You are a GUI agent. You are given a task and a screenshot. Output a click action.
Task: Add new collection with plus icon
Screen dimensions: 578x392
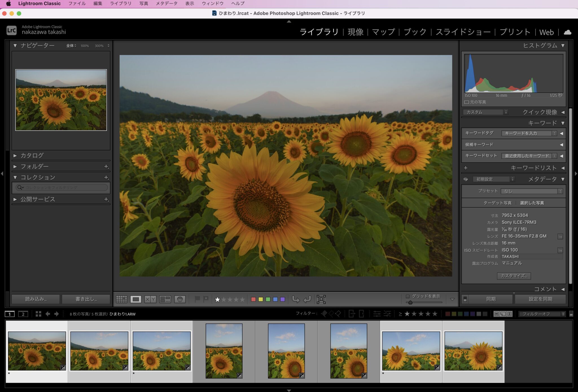106,177
